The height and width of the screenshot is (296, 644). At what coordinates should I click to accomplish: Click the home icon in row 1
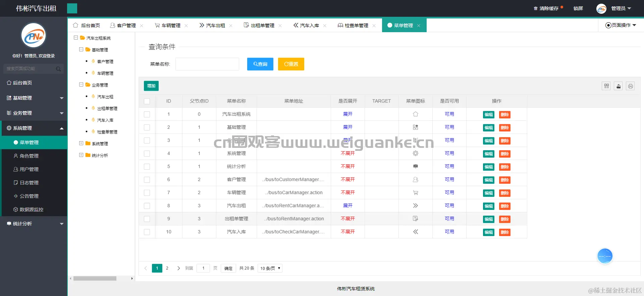(416, 114)
